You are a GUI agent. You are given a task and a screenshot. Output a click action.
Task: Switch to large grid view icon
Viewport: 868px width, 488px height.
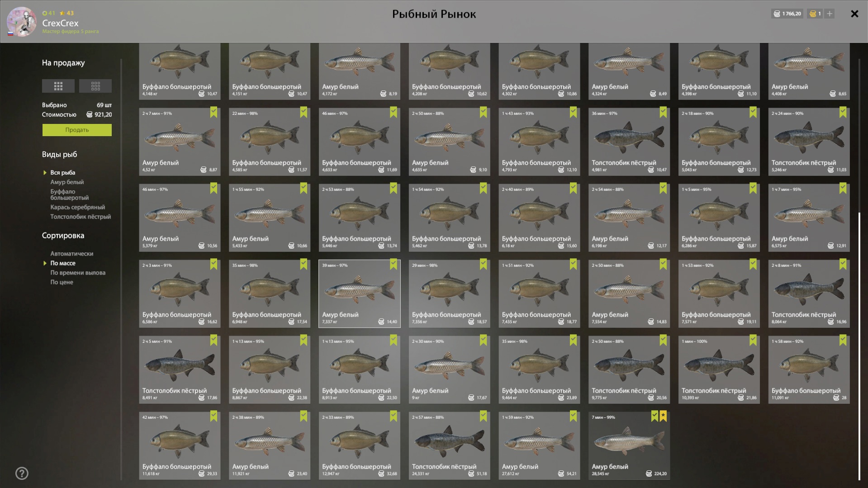click(x=58, y=86)
